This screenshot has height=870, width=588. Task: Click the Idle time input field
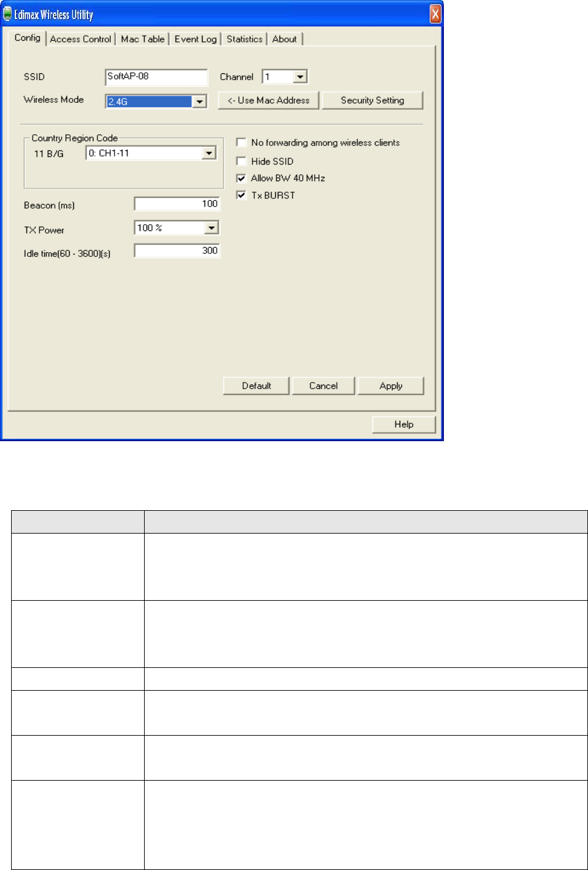177,251
